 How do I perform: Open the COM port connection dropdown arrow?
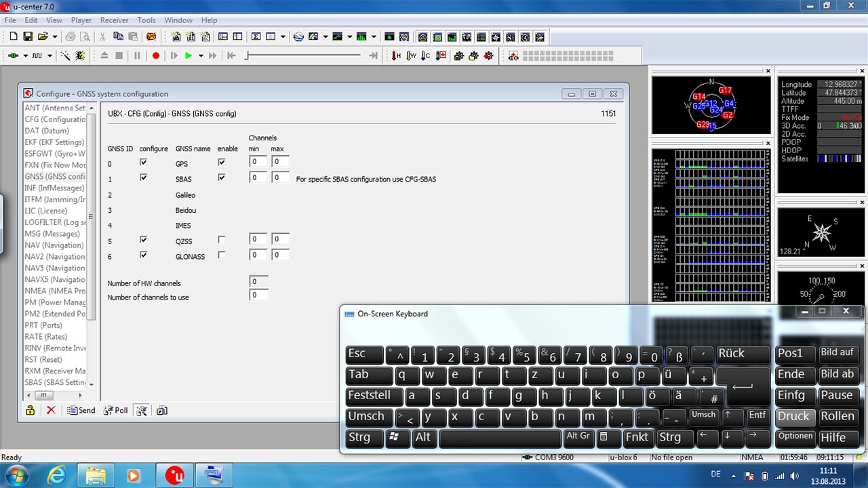point(26,56)
